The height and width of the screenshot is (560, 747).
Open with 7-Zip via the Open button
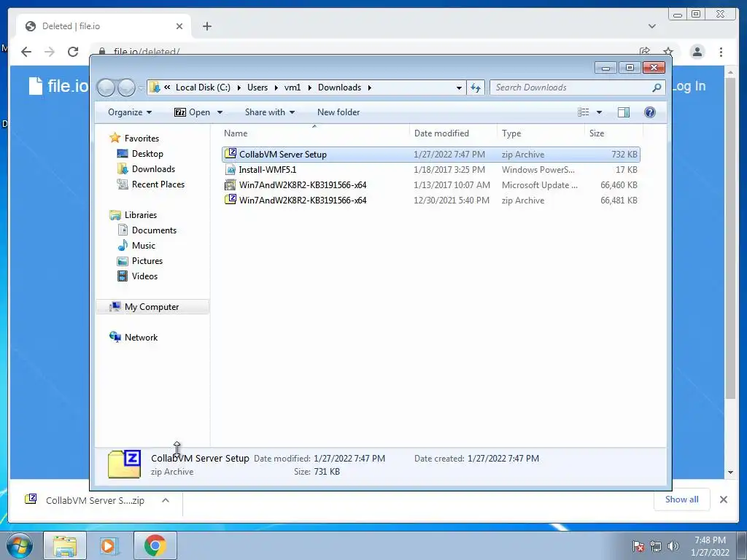pos(192,112)
